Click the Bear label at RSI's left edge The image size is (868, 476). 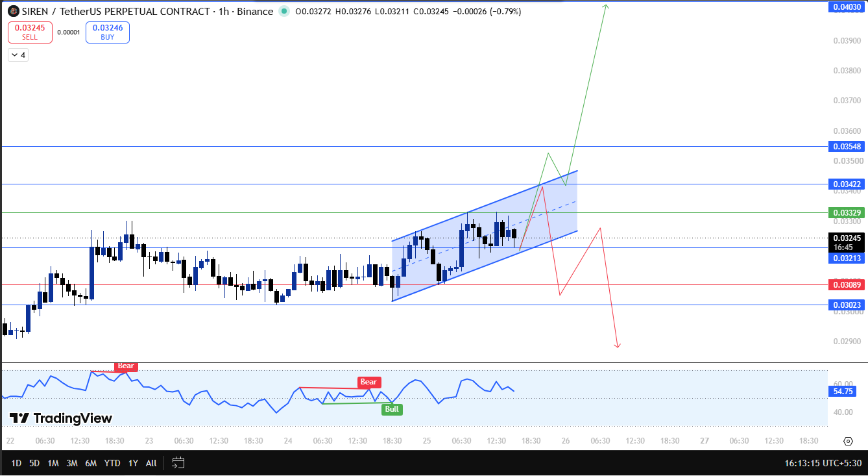(126, 366)
